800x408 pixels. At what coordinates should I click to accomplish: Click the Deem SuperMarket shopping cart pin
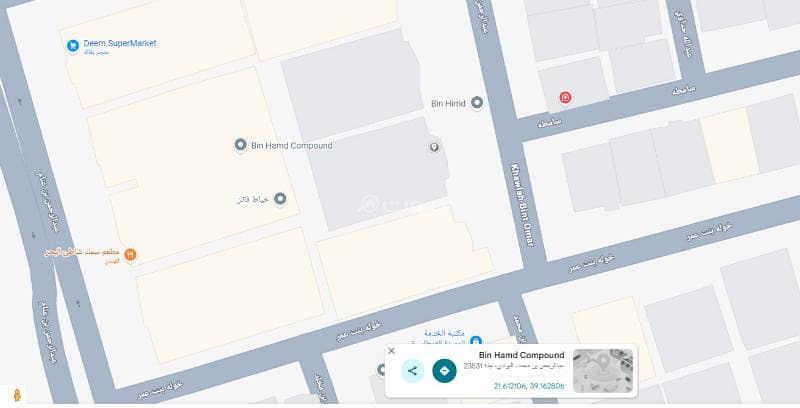click(73, 46)
